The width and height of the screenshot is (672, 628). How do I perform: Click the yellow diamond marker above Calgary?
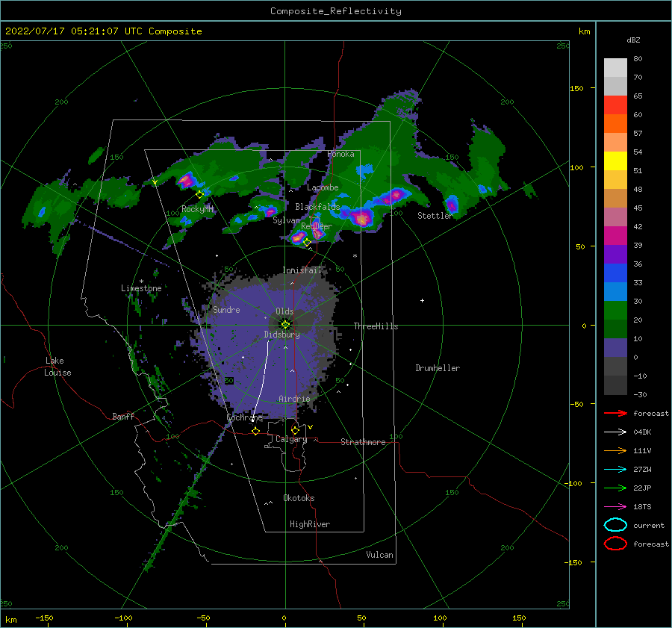[295, 430]
